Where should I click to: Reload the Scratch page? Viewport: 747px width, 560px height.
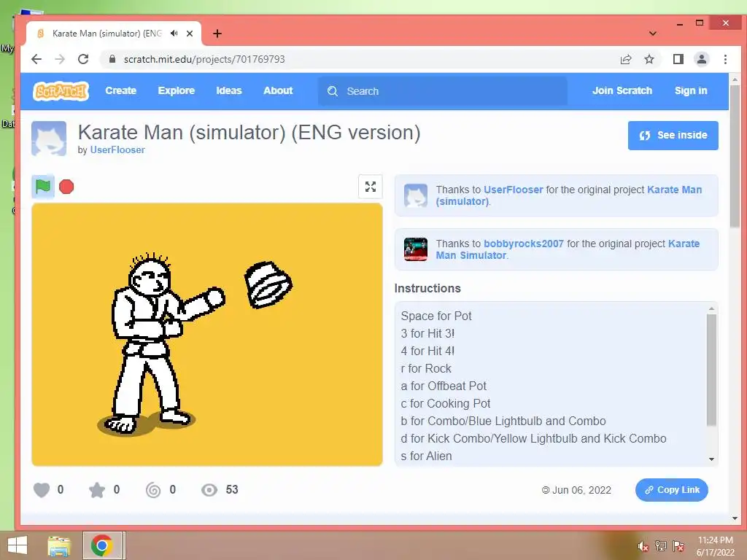click(x=83, y=59)
